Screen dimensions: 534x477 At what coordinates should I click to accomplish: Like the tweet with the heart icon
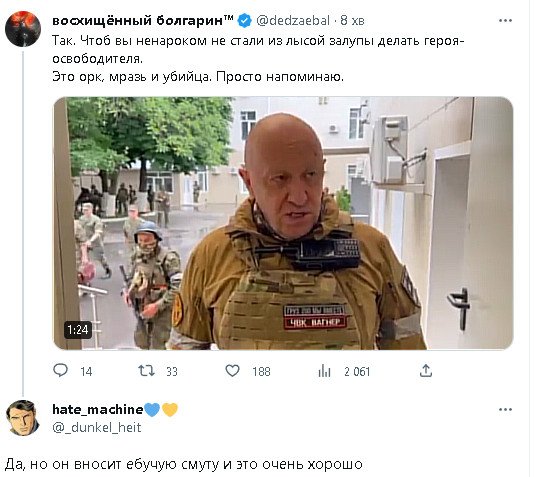coord(233,371)
